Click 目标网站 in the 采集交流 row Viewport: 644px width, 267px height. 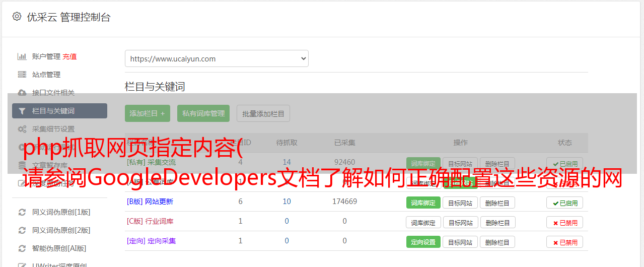pyautogui.click(x=461, y=164)
